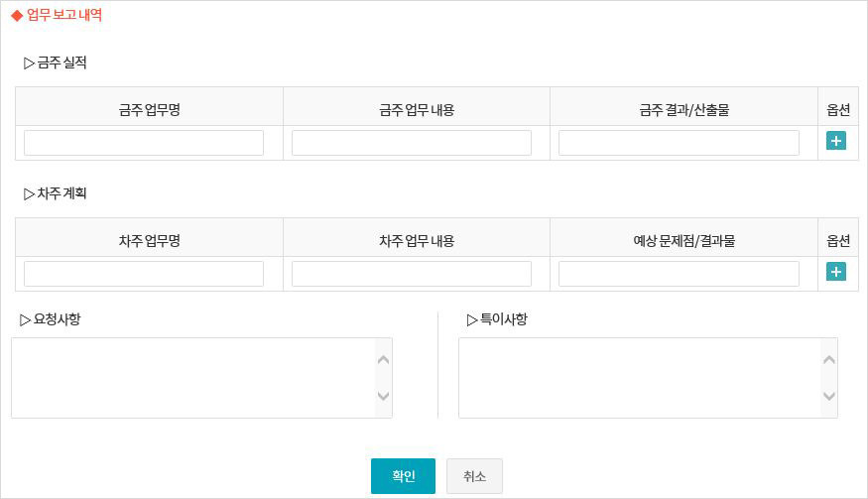The width and height of the screenshot is (868, 499).
Task: Click the 차주 계획 section triangle
Action: pyautogui.click(x=29, y=193)
